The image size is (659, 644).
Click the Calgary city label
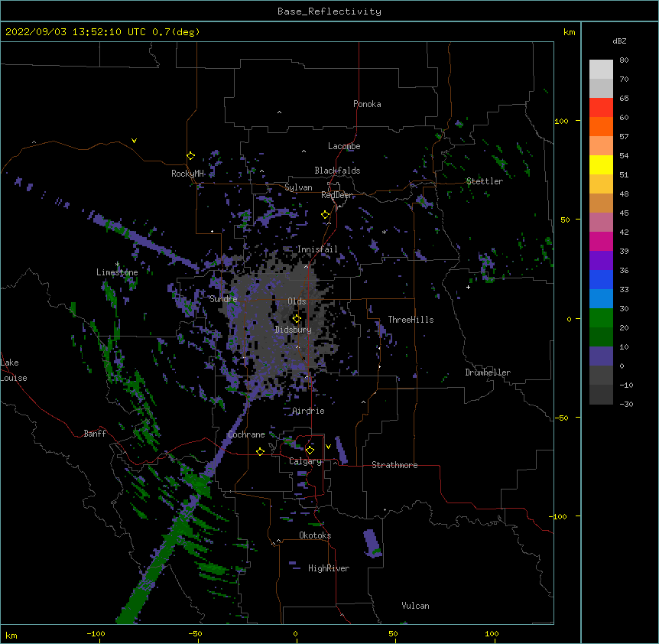click(306, 461)
